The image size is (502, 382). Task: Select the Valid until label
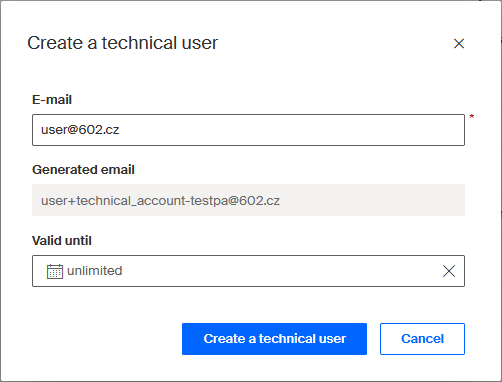(x=62, y=241)
